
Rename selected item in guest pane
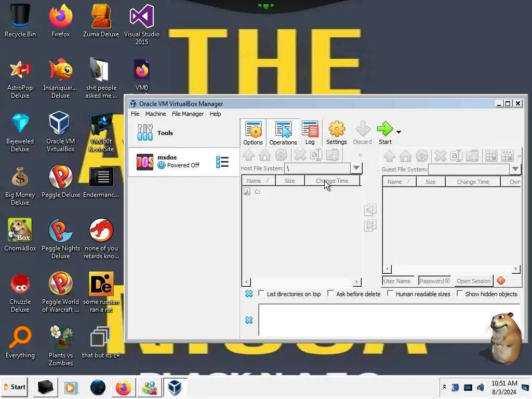[456, 156]
